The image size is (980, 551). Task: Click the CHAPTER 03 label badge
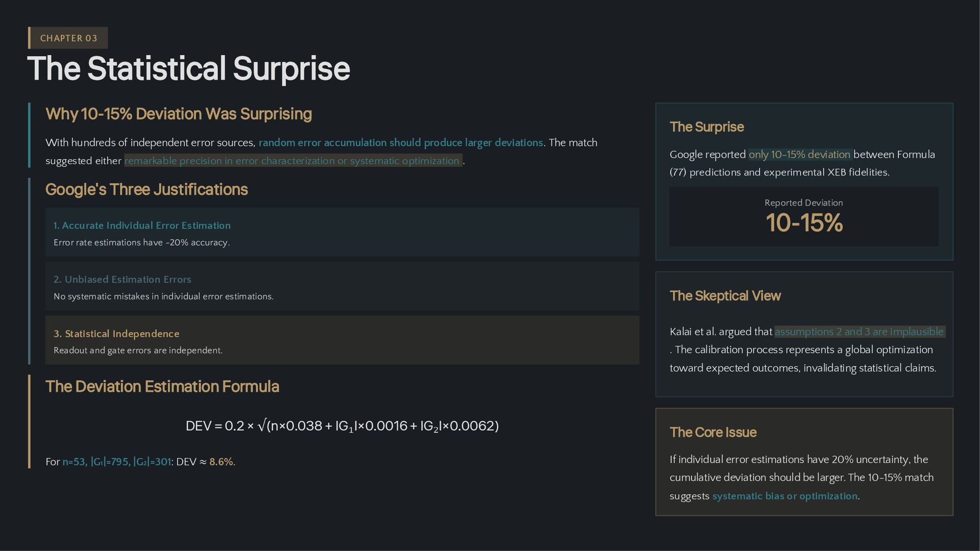coord(68,38)
